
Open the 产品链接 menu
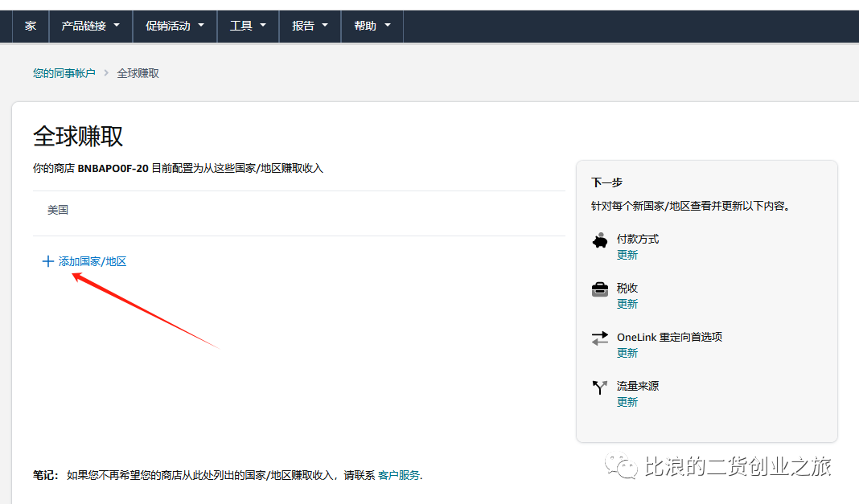tap(91, 26)
